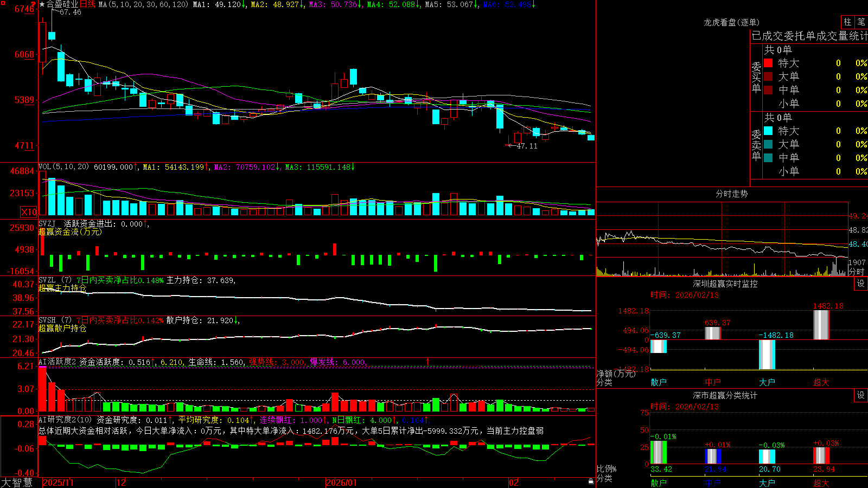
Task: Select the 大户 bar showing -1482.18
Action: 767,355
